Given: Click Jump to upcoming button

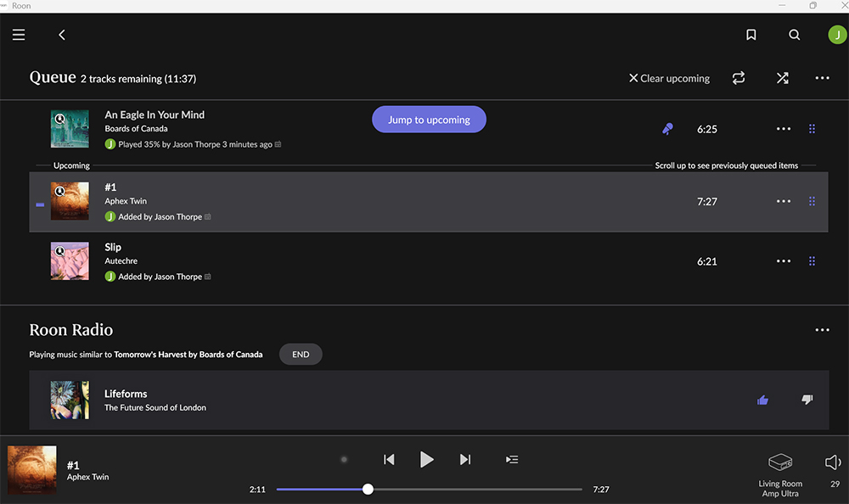Looking at the screenshot, I should [x=429, y=120].
